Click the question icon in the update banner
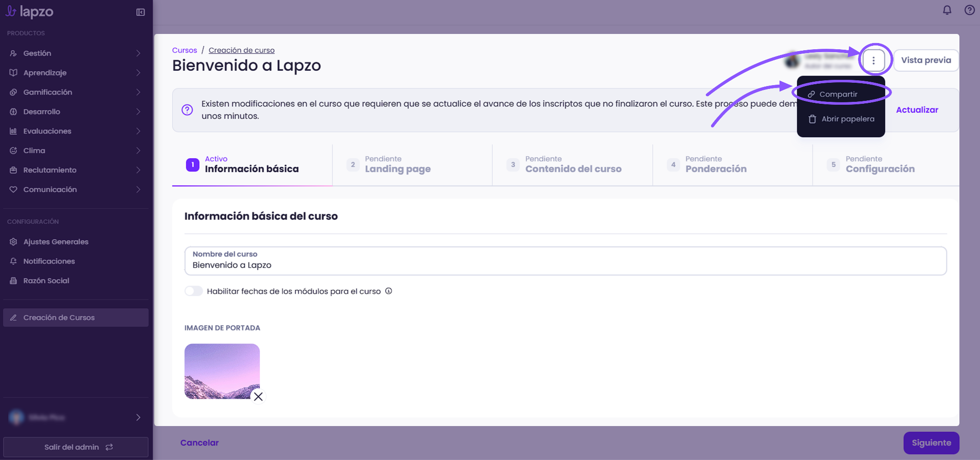The width and height of the screenshot is (980, 460). point(187,110)
